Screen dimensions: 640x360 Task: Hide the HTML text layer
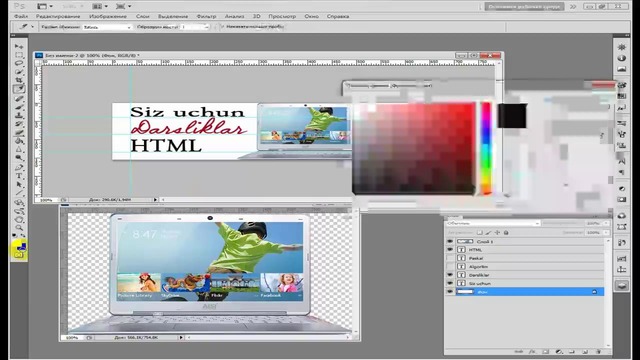click(450, 249)
